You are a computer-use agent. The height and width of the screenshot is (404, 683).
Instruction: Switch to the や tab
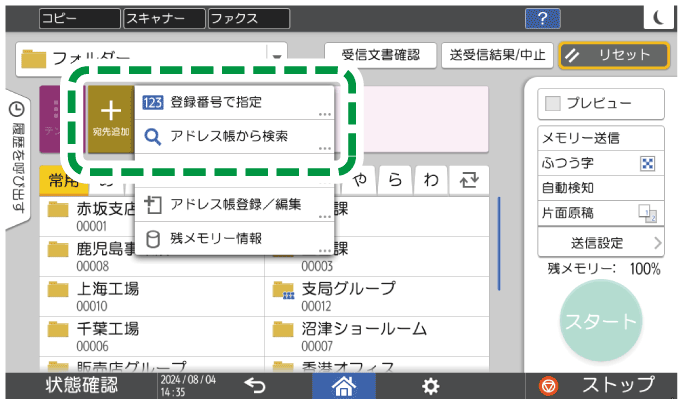[x=359, y=180]
